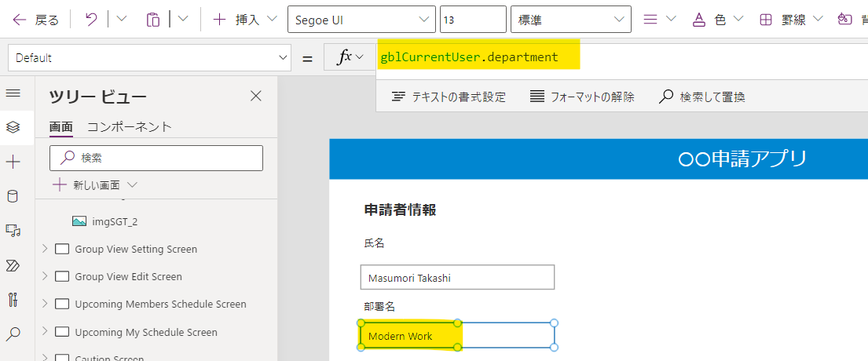Switch to the 画面 tab
The width and height of the screenshot is (868, 361).
(61, 126)
